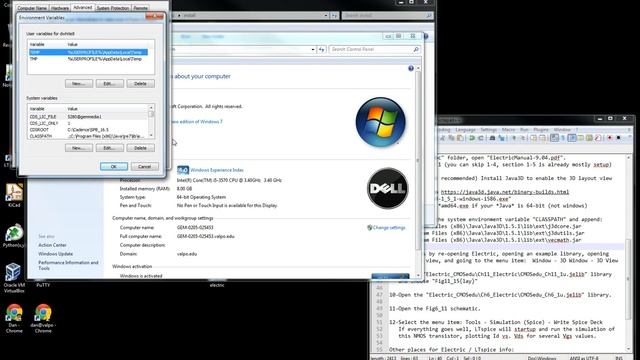Screen dimensions: 640x360
Task: Click Delete under System variables
Action: 140,148
